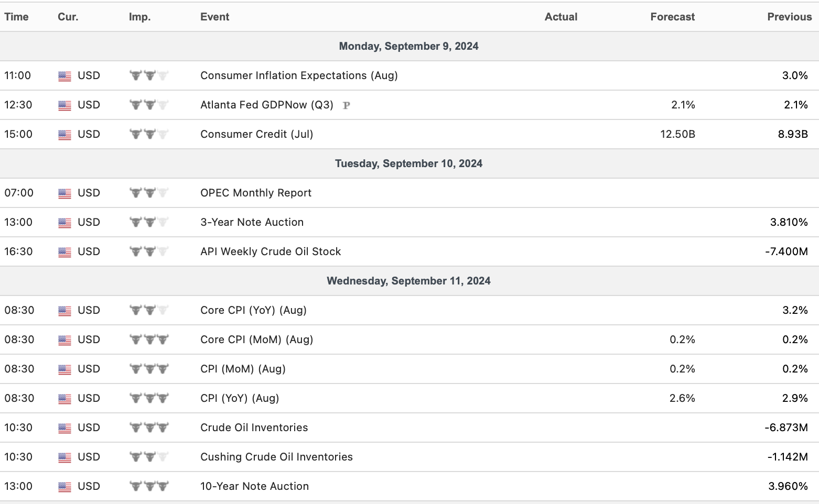Click the importance bull icons for Consumer Credit (Jul)
The height and width of the screenshot is (504, 819).
(x=149, y=134)
